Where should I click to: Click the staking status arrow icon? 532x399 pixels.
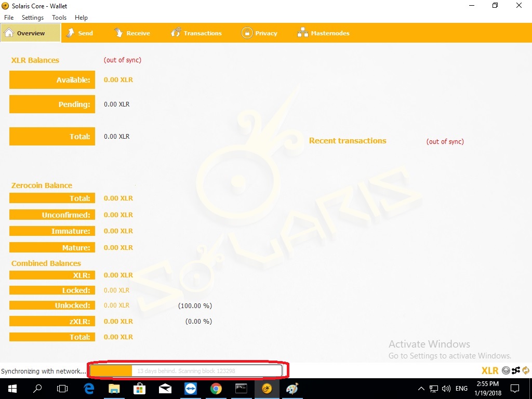(506, 370)
